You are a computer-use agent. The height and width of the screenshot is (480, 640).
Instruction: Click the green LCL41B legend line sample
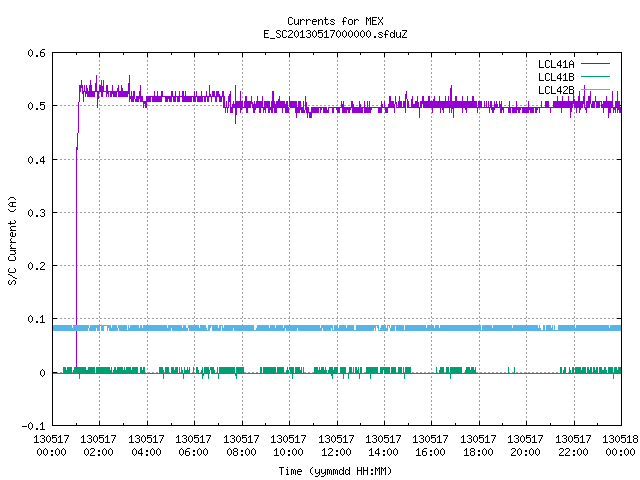(x=595, y=76)
